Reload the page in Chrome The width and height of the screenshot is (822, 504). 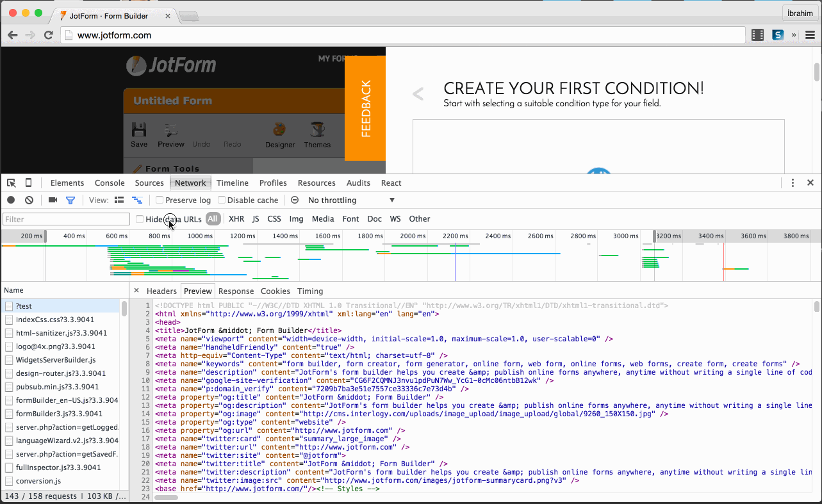pyautogui.click(x=48, y=35)
